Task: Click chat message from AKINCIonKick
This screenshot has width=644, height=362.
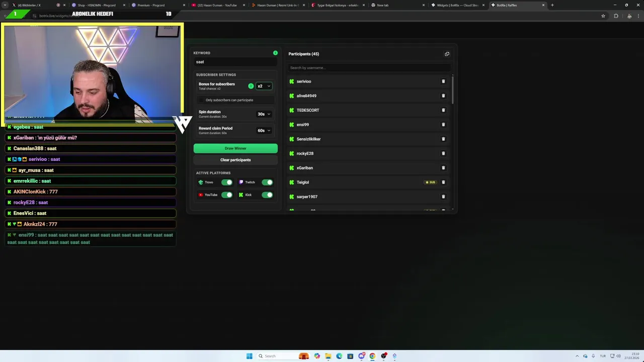Action: point(91,192)
